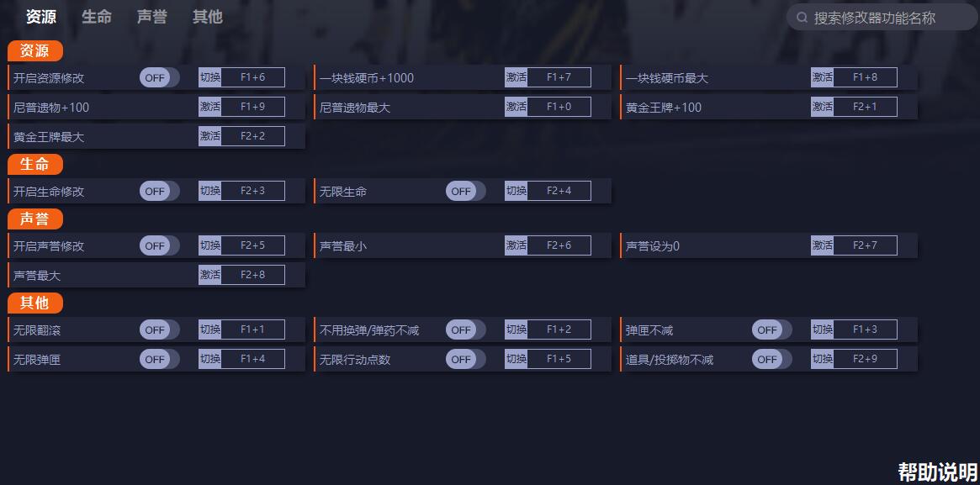This screenshot has width=980, height=485.
Task: Click the 切换 button for 弹匣不减
Action: [822, 330]
